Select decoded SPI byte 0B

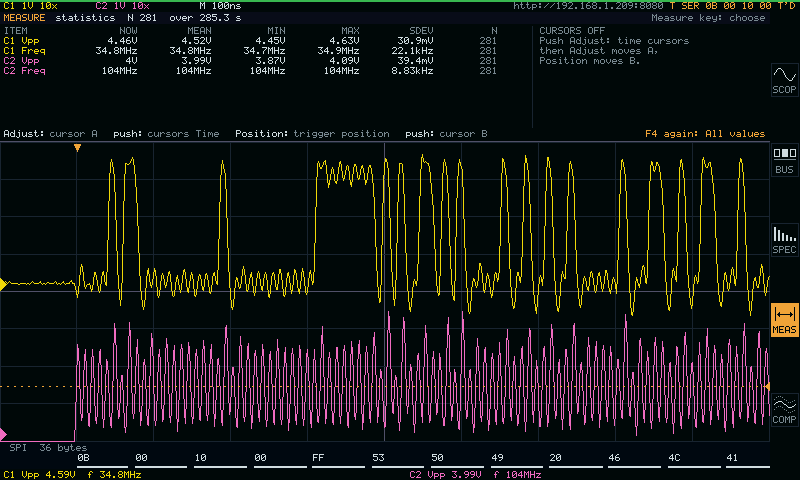pos(83,458)
